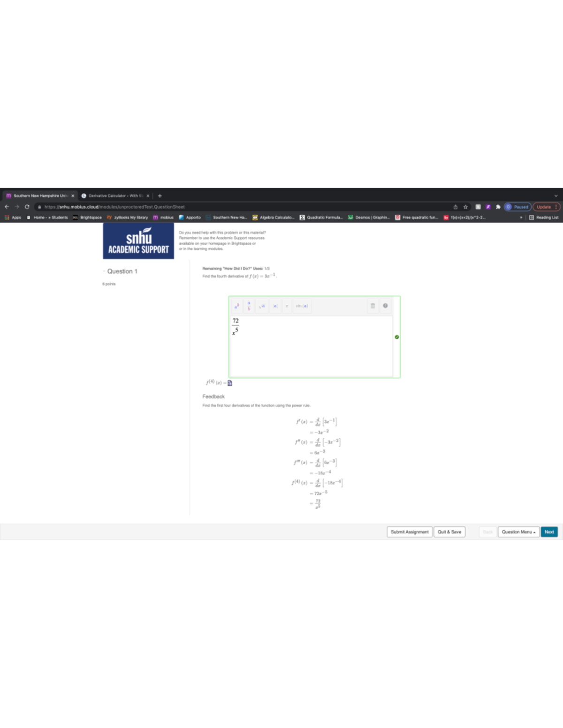Expand the browser tab search chevron
Image resolution: width=563 pixels, height=728 pixels.
coord(556,196)
